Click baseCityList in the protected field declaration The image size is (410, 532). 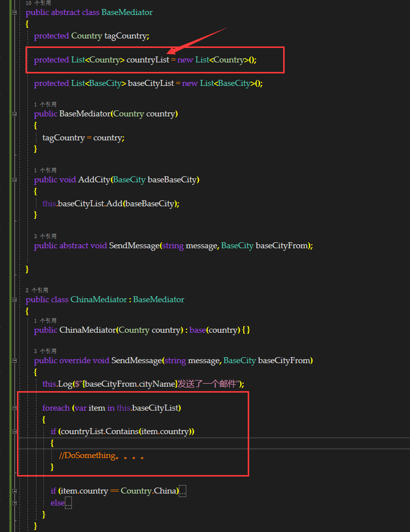151,83
